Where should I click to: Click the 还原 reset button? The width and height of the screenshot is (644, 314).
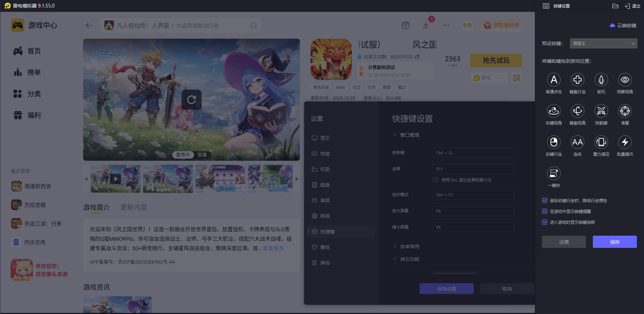pos(564,242)
